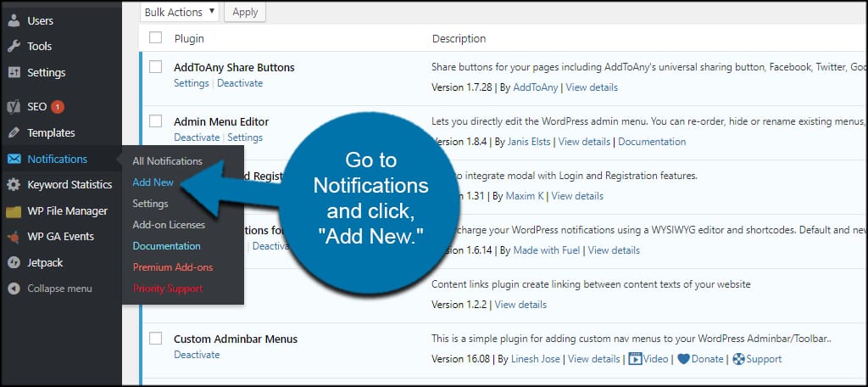This screenshot has height=387, width=868.
Task: Open Linesh Jose author link
Action: [x=536, y=359]
